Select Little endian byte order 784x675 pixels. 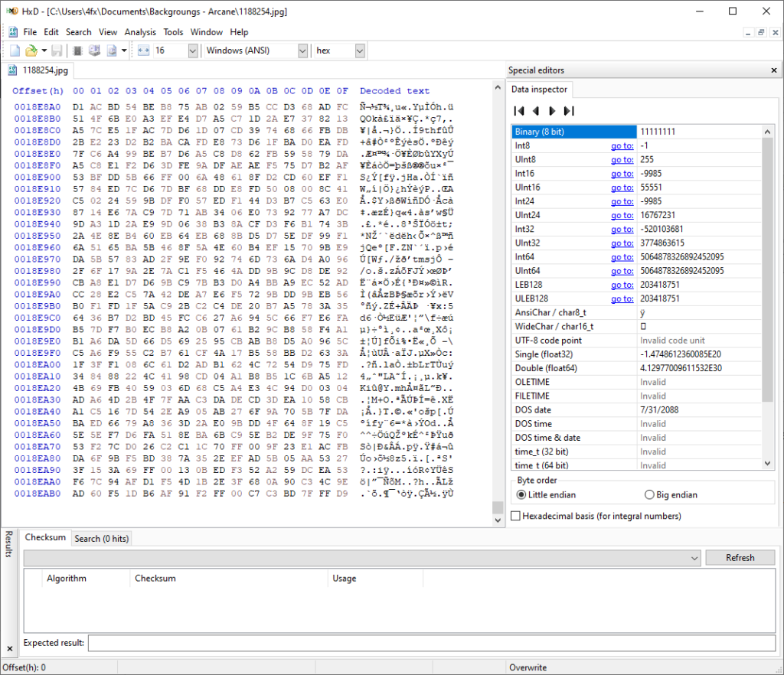click(522, 494)
